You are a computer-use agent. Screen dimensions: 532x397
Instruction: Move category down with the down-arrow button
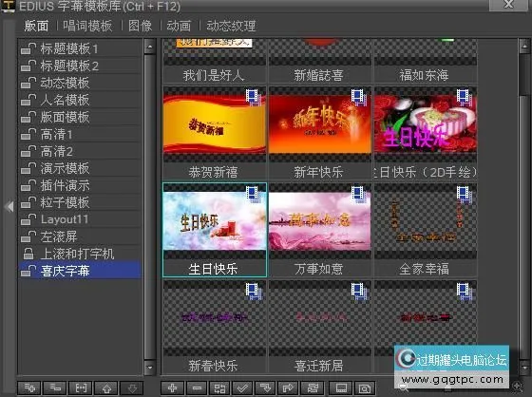click(x=132, y=388)
